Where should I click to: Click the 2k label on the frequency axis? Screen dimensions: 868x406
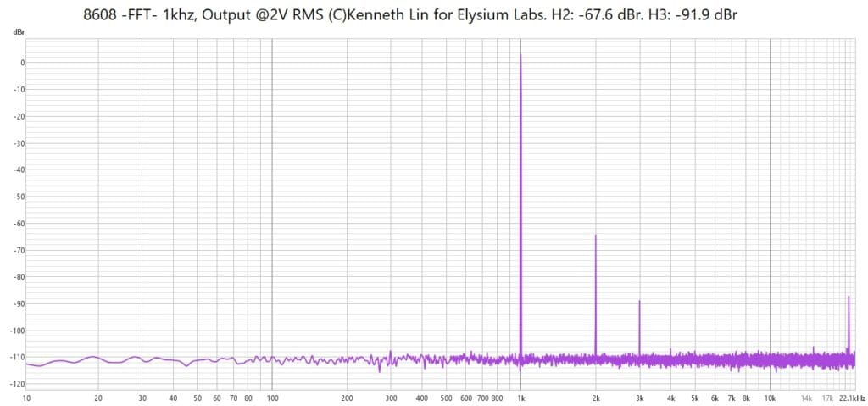596,398
